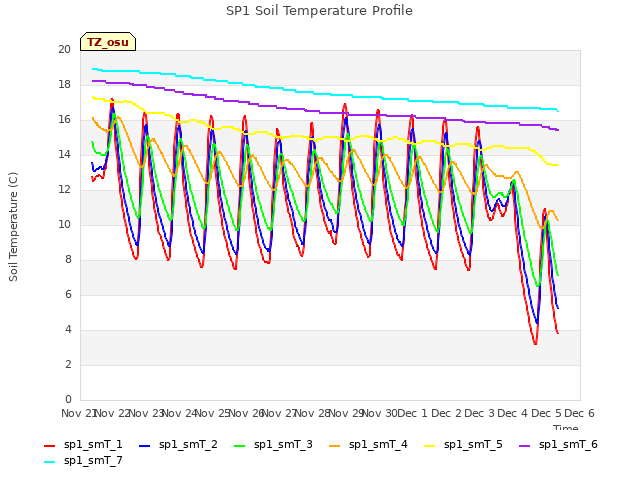Click the y-axis value 4

click(x=68, y=329)
